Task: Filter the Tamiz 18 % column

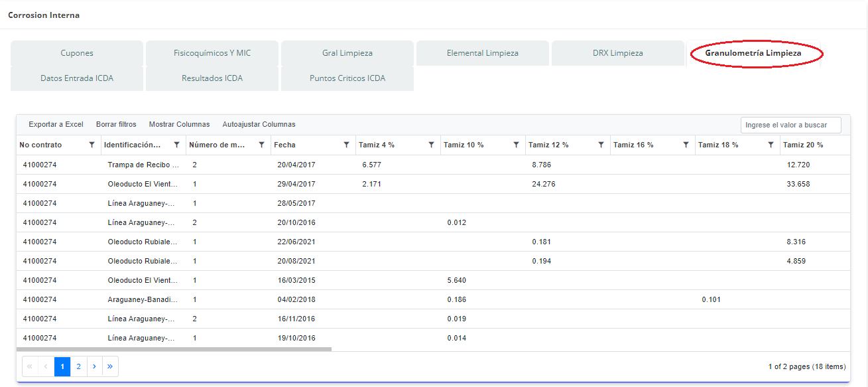Action: click(x=771, y=145)
